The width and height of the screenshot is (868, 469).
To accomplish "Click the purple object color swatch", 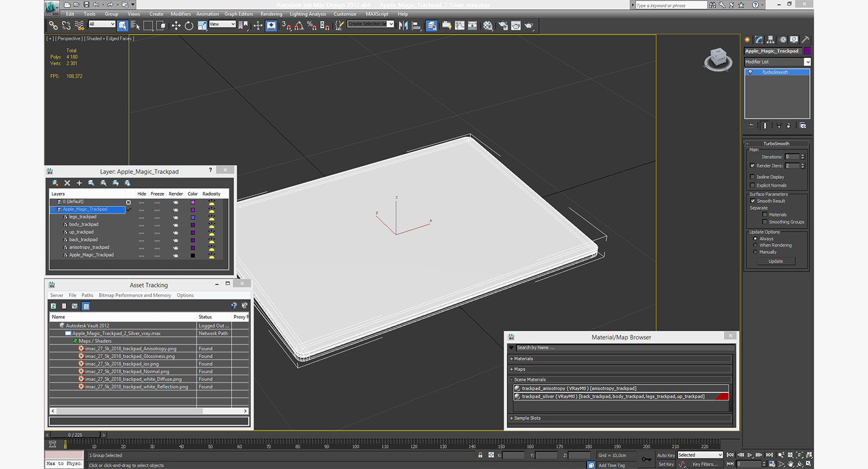I will 807,51.
